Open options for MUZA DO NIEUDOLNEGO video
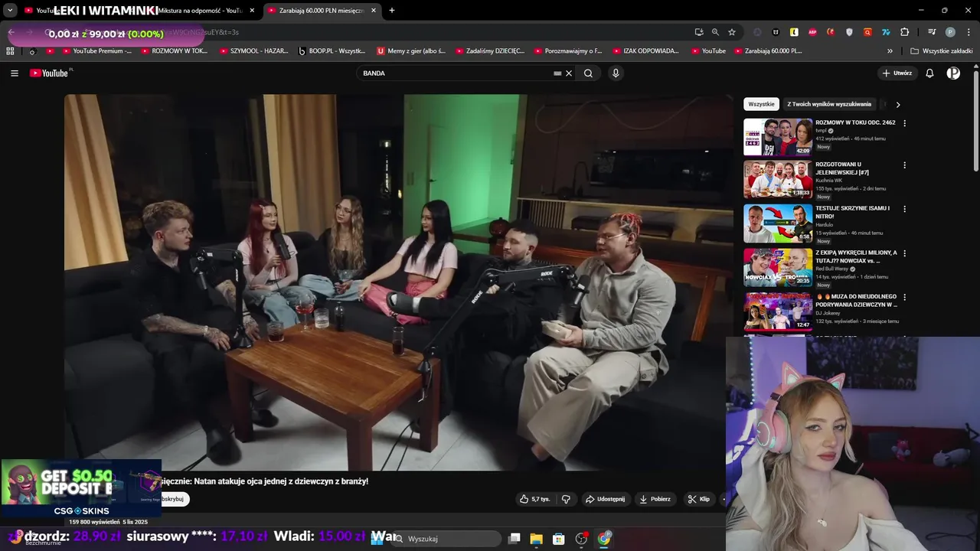The height and width of the screenshot is (551, 980). (x=904, y=297)
